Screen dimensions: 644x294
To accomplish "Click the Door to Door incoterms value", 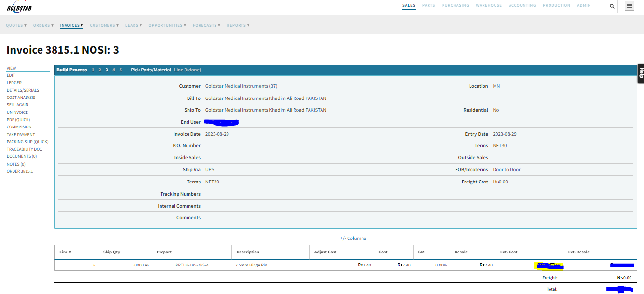I will point(507,170).
